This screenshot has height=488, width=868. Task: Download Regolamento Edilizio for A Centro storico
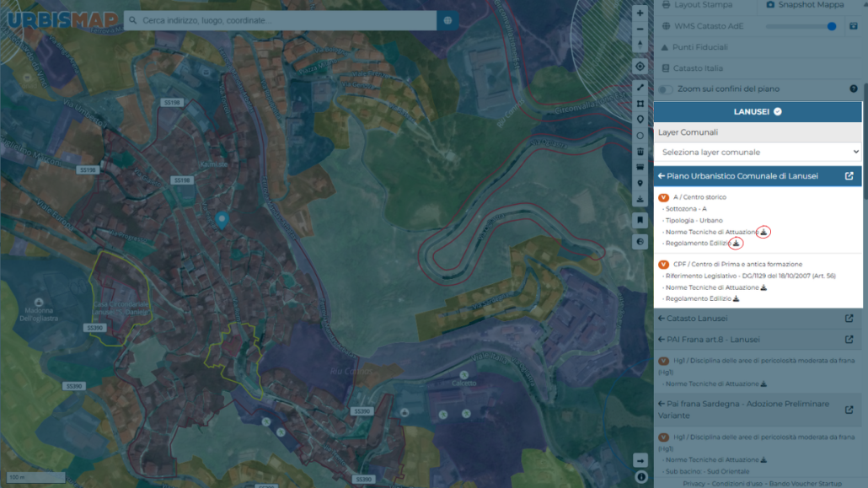[736, 244]
